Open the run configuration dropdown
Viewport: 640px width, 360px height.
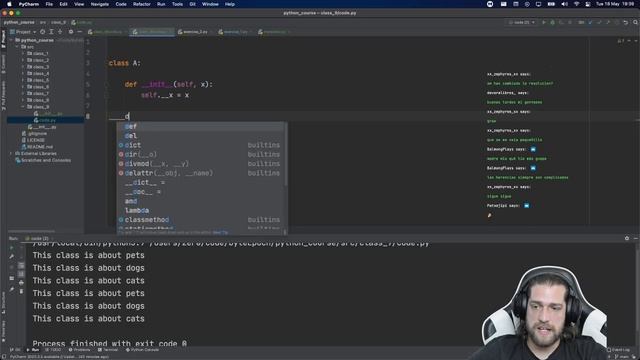[522, 22]
